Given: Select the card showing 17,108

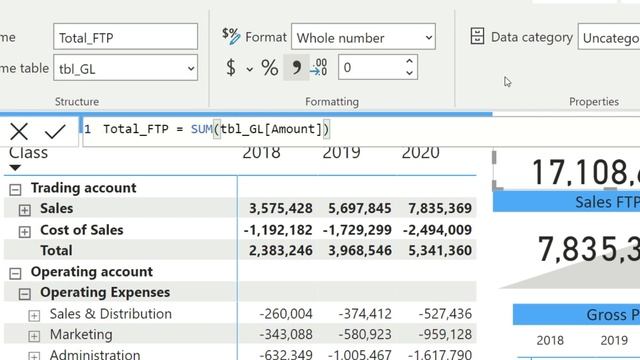Looking at the screenshot, I should coord(586,172).
